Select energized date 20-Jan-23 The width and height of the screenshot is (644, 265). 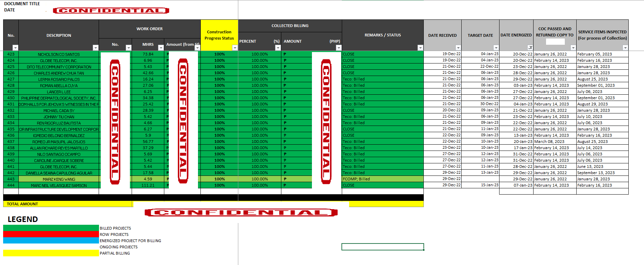point(516,141)
